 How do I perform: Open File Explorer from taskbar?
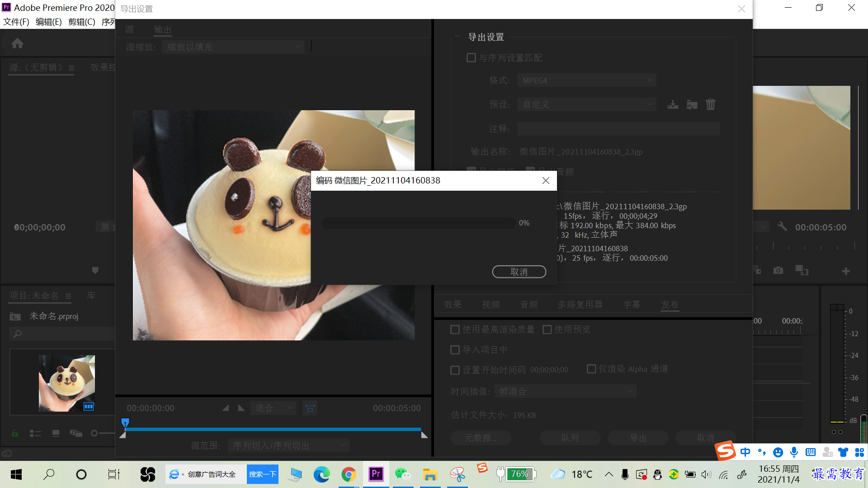click(x=430, y=474)
